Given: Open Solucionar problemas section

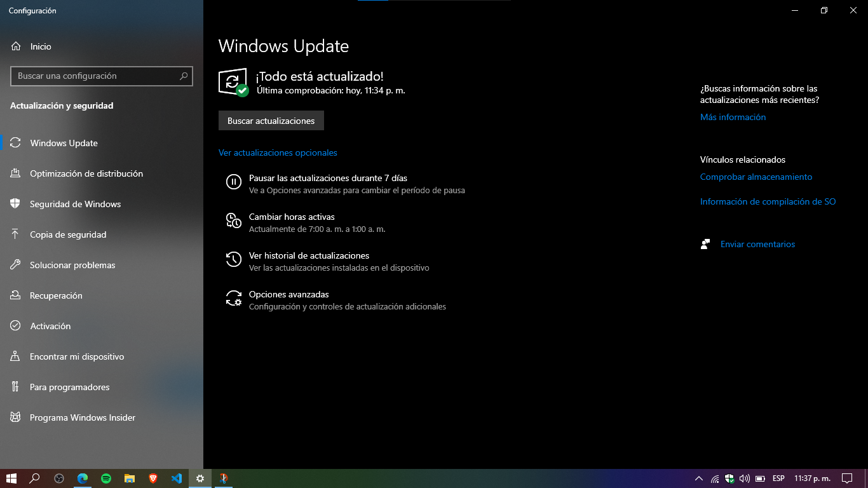Looking at the screenshot, I should pos(102,265).
